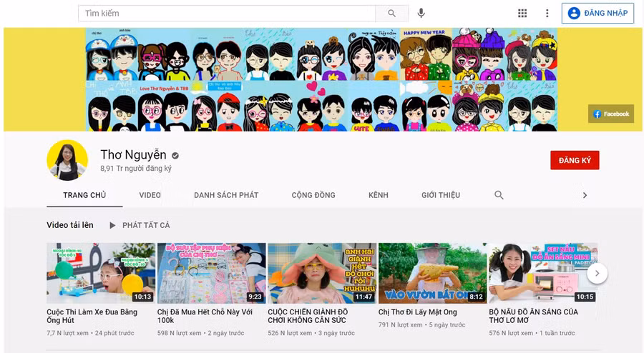Image resolution: width=644 pixels, height=353 pixels.
Task: Open title Chị Đã Mua Hết Chỗ Này Với 100k
Action: click(x=205, y=316)
